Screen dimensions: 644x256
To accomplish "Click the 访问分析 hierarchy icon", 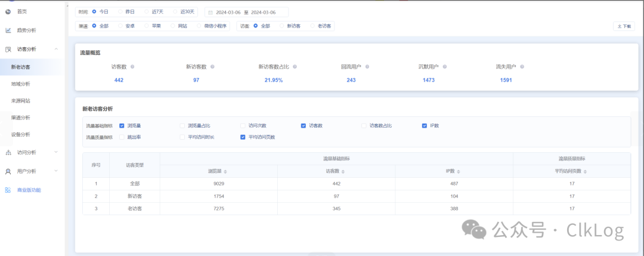I will 8,152.
